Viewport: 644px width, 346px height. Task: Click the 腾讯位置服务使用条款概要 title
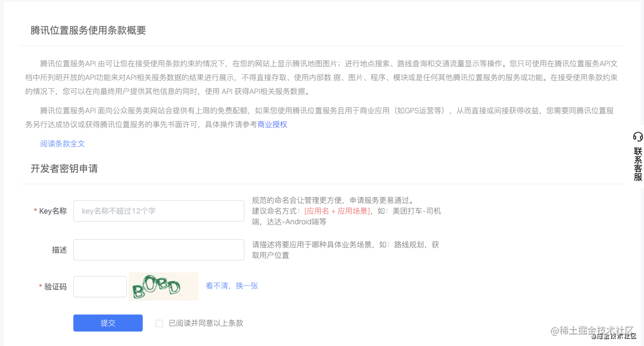tap(88, 30)
